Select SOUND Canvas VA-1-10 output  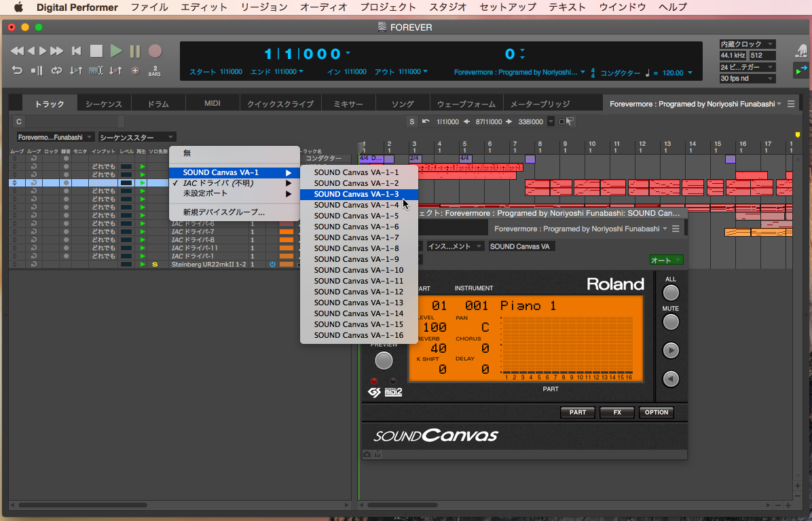359,270
